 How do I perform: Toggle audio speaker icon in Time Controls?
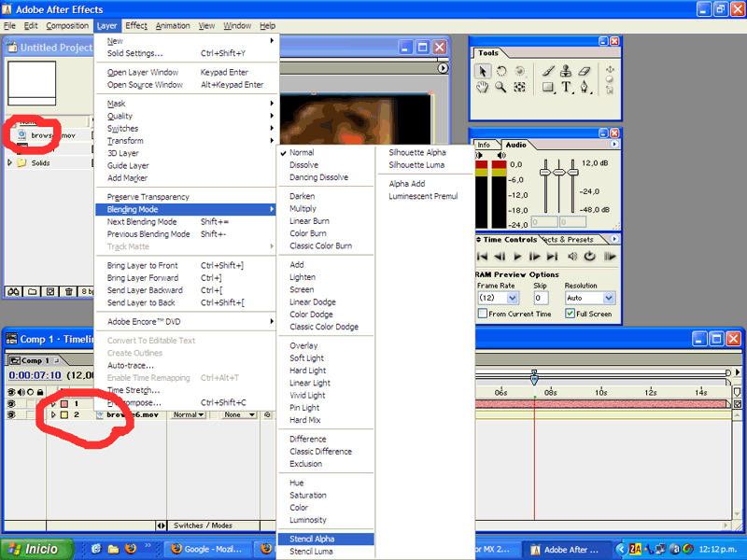572,257
